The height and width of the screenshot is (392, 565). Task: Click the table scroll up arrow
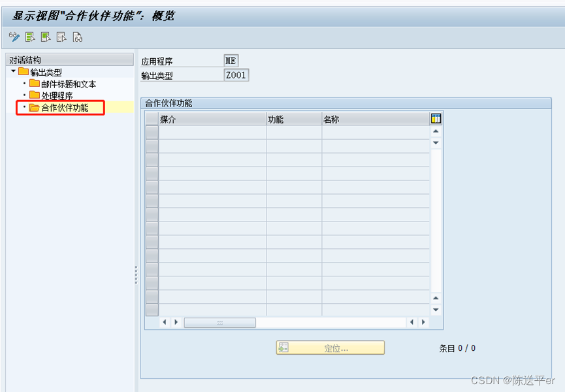coord(435,131)
